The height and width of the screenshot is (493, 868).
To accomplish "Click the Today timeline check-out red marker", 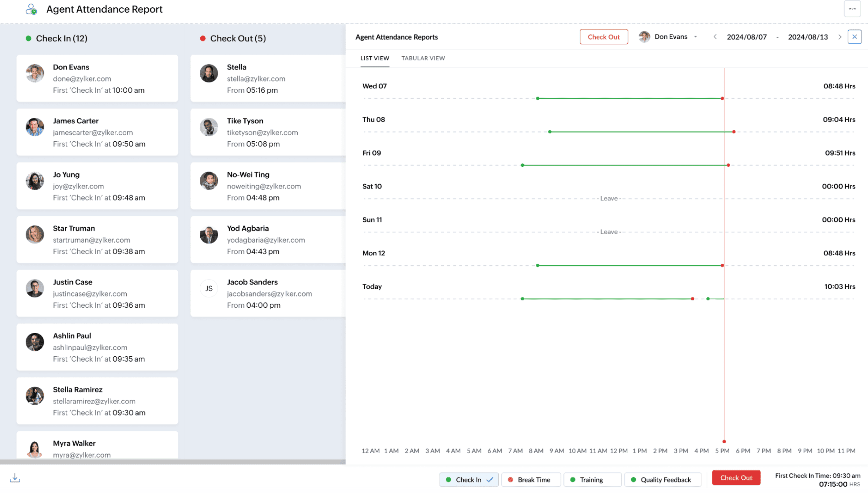I will tap(692, 299).
